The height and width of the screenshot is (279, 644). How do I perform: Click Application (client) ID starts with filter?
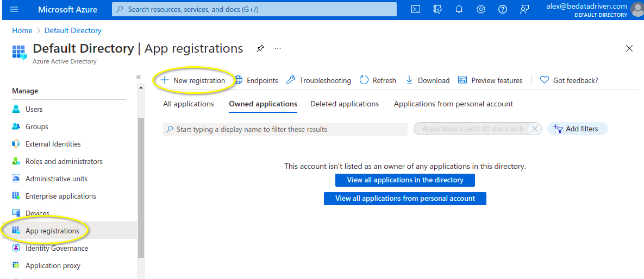(472, 129)
